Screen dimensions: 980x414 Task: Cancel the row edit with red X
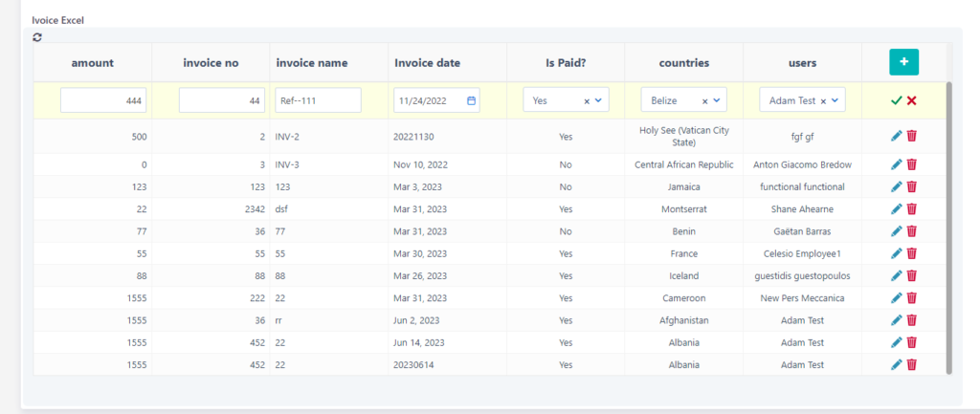912,100
